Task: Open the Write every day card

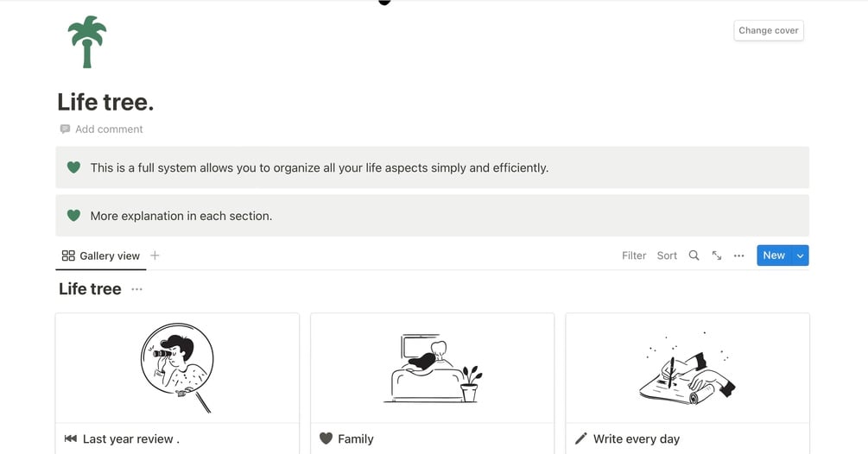Action: click(687, 380)
